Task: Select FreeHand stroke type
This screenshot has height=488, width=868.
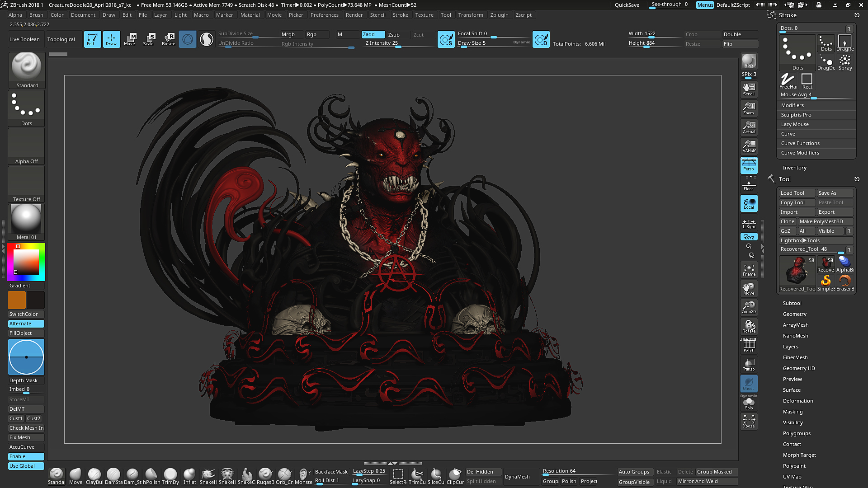Action: pos(788,81)
